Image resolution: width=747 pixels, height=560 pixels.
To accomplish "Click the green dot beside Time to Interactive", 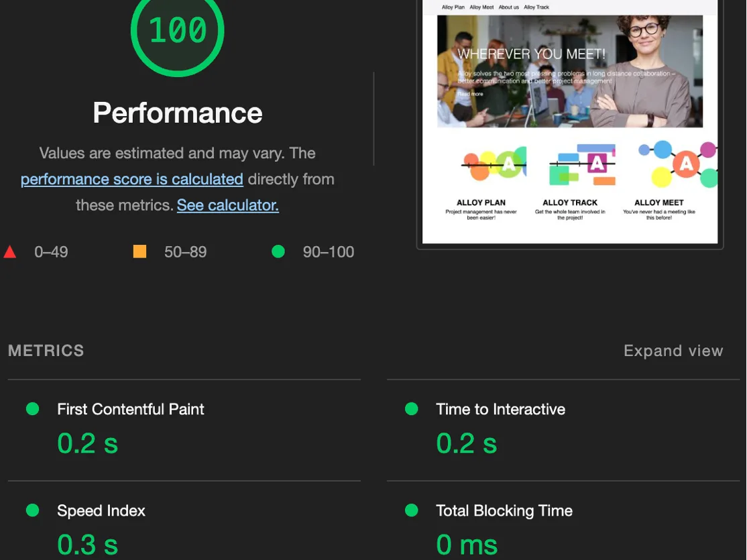I will coord(412,409).
